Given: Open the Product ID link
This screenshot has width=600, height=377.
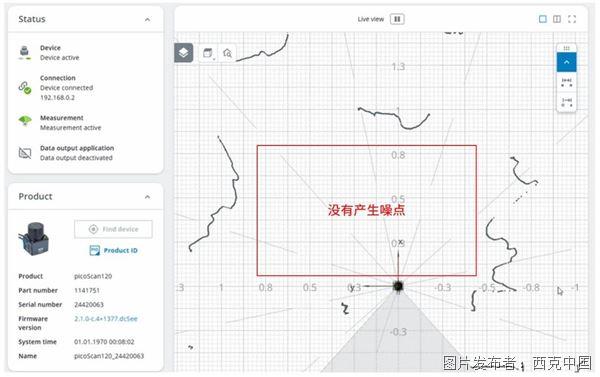Looking at the screenshot, I should [114, 250].
